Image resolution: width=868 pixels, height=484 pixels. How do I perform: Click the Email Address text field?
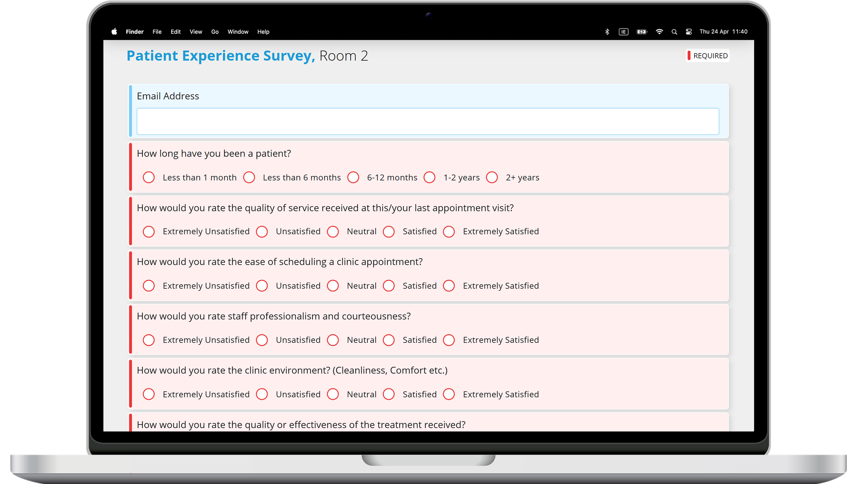click(x=428, y=121)
